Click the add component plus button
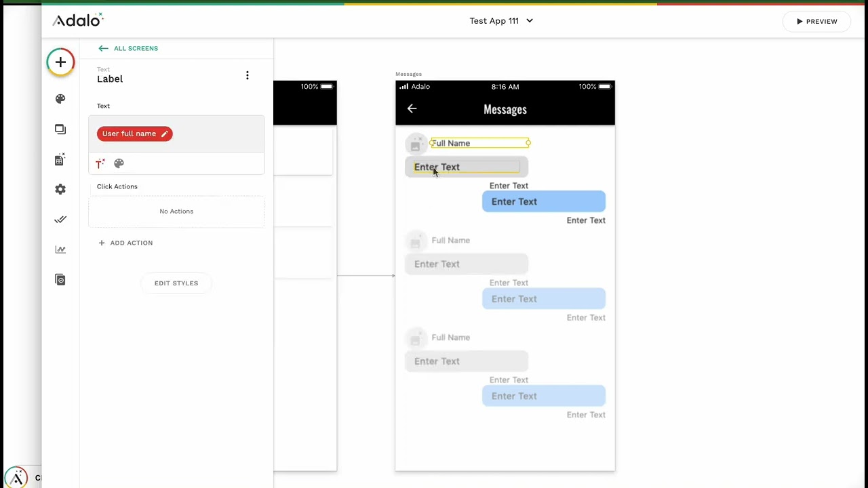This screenshot has height=488, width=868. point(60,62)
